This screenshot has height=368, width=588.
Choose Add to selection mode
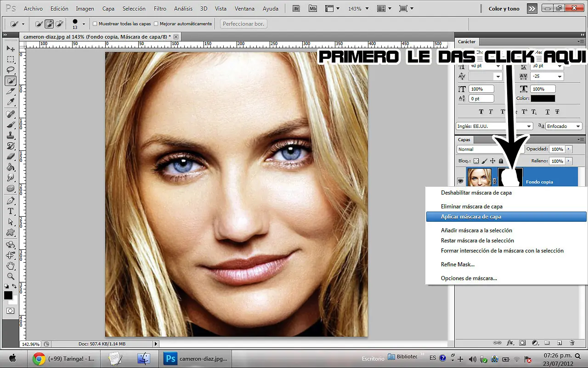coord(49,23)
